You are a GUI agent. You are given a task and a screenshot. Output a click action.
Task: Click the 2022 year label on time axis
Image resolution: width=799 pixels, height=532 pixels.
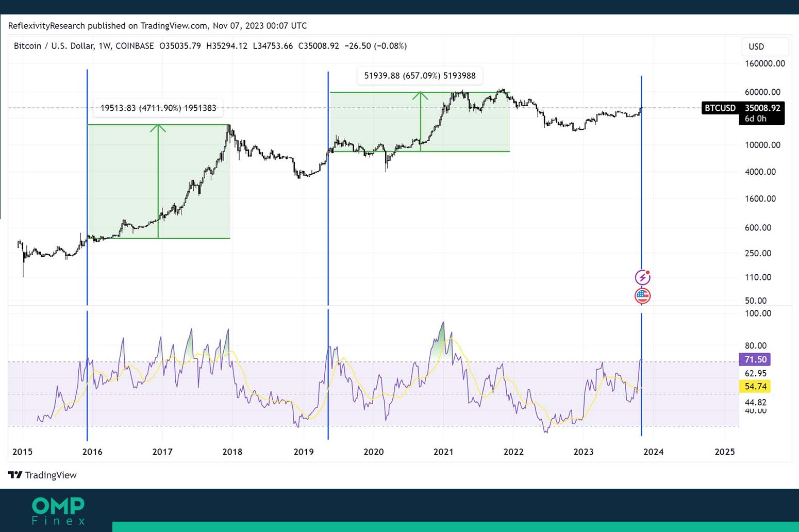pyautogui.click(x=513, y=452)
